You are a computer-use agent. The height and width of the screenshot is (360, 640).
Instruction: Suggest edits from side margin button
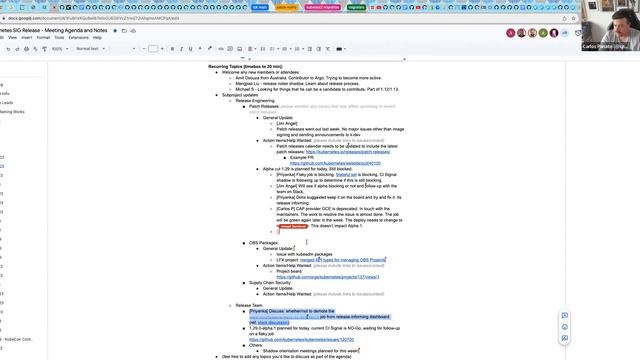[x=564, y=338]
